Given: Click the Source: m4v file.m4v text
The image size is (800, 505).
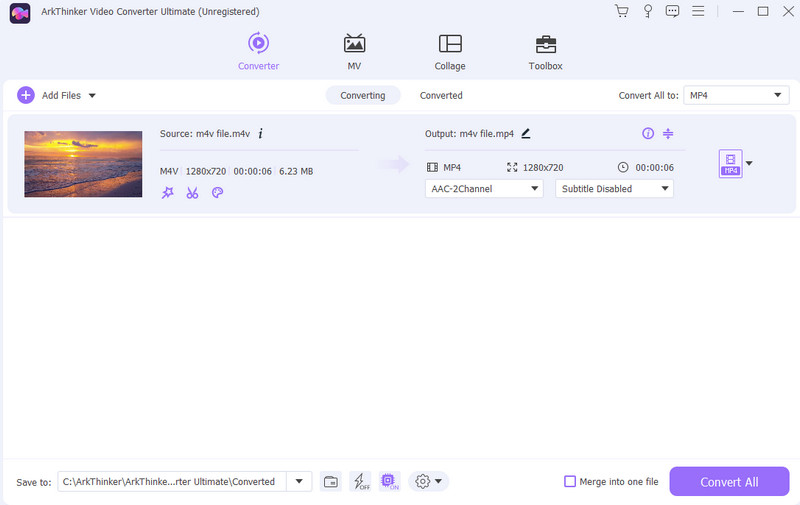Looking at the screenshot, I should (x=205, y=134).
